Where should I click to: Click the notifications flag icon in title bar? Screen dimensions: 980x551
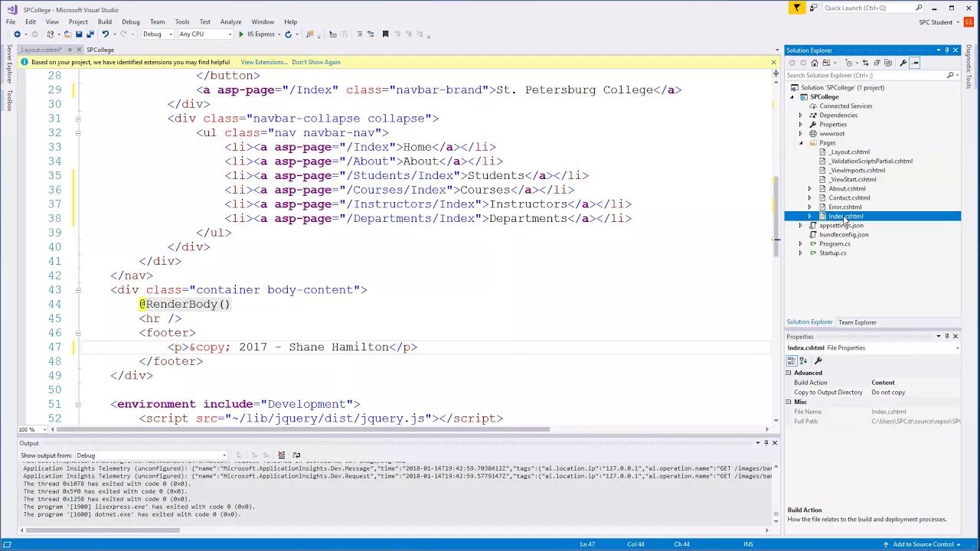[x=797, y=8]
